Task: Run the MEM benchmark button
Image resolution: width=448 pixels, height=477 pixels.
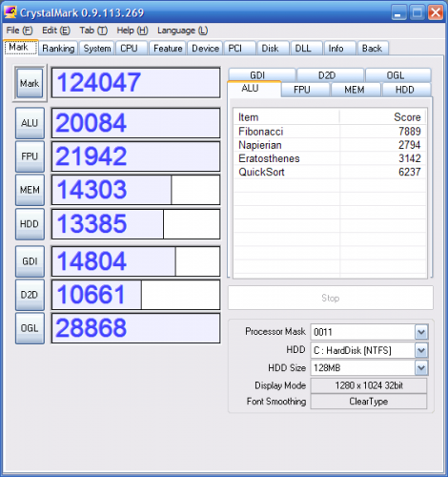Action: click(30, 190)
